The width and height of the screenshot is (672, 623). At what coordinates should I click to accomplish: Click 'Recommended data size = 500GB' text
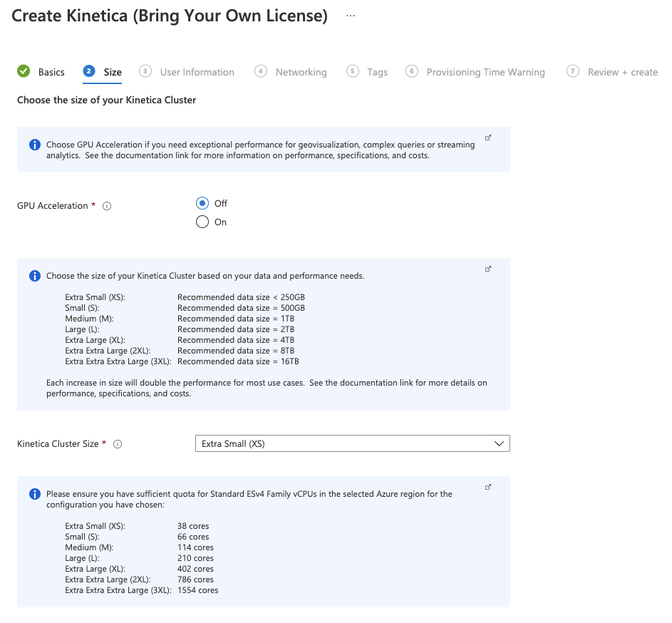pyautogui.click(x=242, y=308)
